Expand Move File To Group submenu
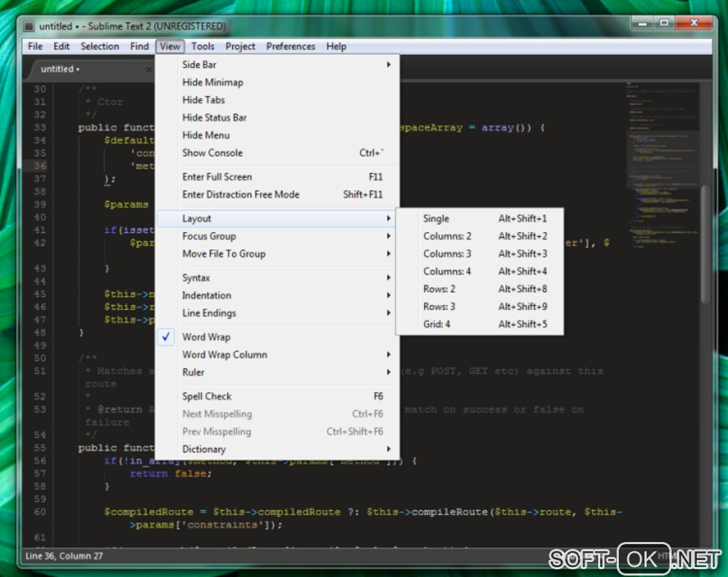728x577 pixels. pos(277,254)
